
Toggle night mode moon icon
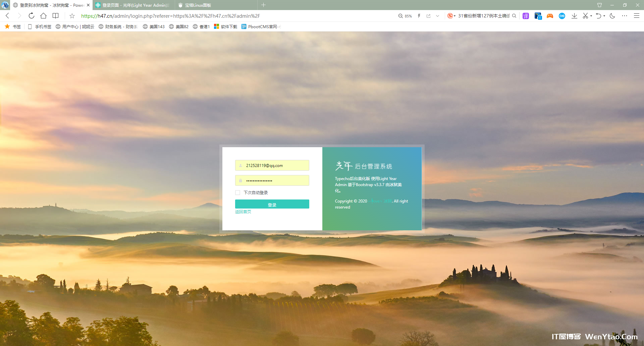click(x=612, y=16)
